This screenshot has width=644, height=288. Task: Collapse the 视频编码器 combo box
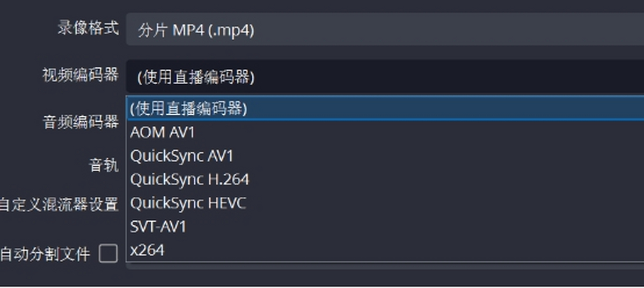click(x=385, y=77)
